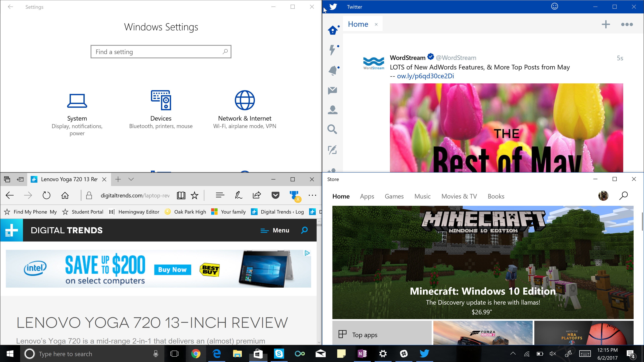Set these Edge tabs aside
Screen dimensions: 644x362
tap(20, 179)
